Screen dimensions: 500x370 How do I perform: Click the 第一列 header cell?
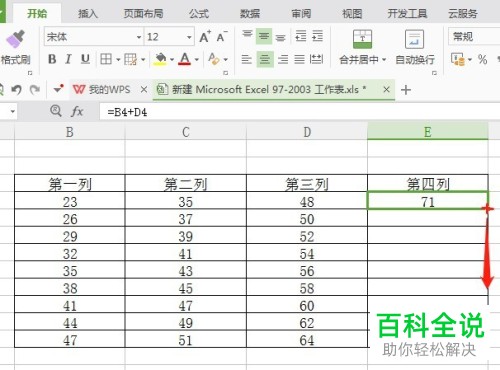tap(70, 184)
